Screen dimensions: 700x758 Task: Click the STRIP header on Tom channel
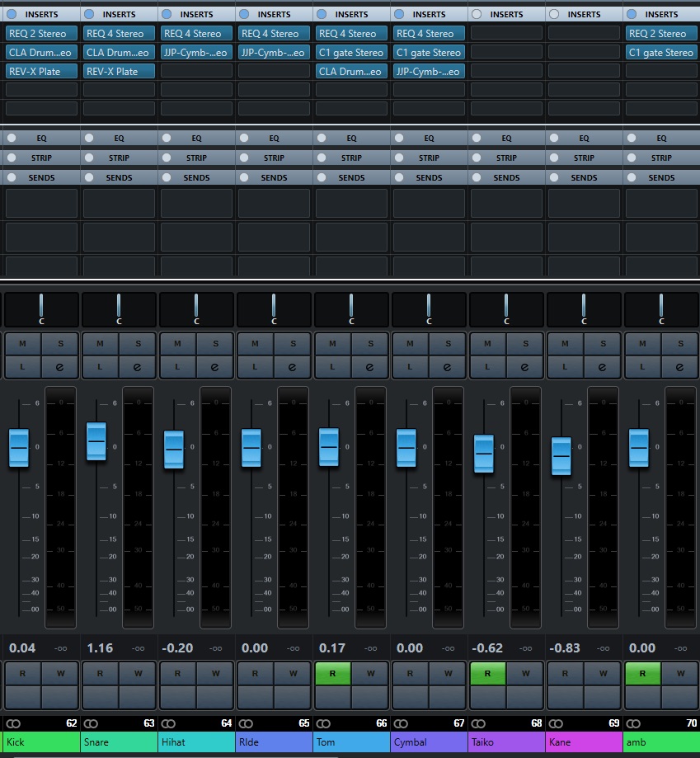(x=351, y=158)
